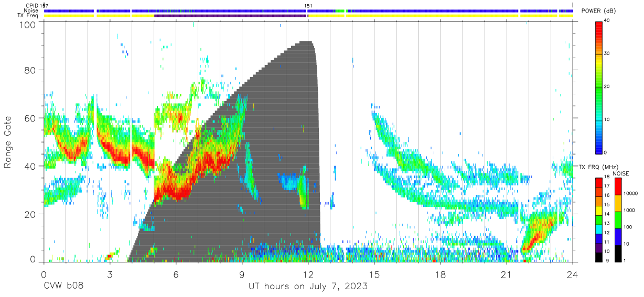This screenshot has width=644, height=297.
Task: Select the 15 label on TX FRQ legend
Action: click(606, 205)
